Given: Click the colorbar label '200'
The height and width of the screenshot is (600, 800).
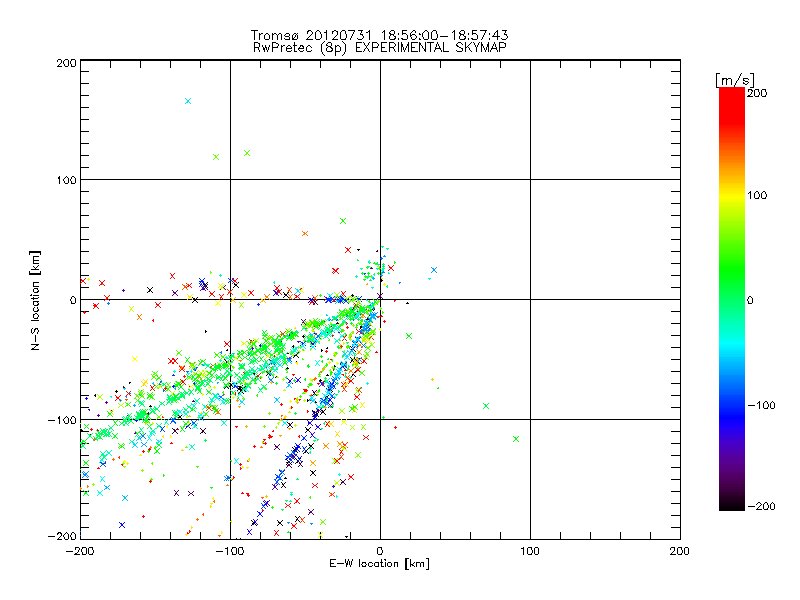Looking at the screenshot, I should tap(757, 93).
